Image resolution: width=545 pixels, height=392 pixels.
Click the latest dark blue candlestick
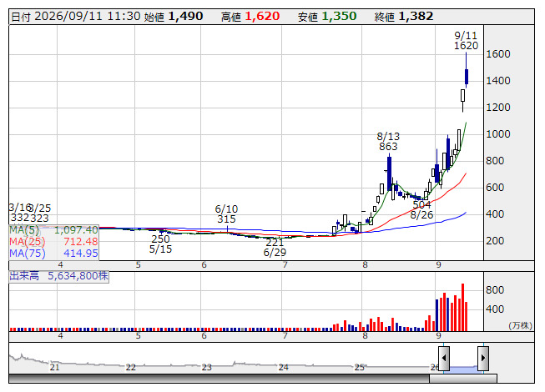(467, 77)
